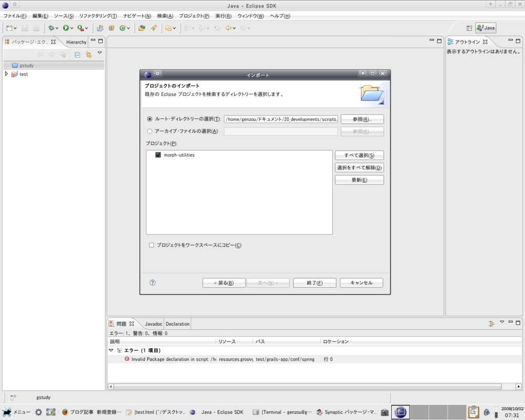The width and height of the screenshot is (525, 420).
Task: Click the Run toolbar icon
Action: tap(66, 28)
